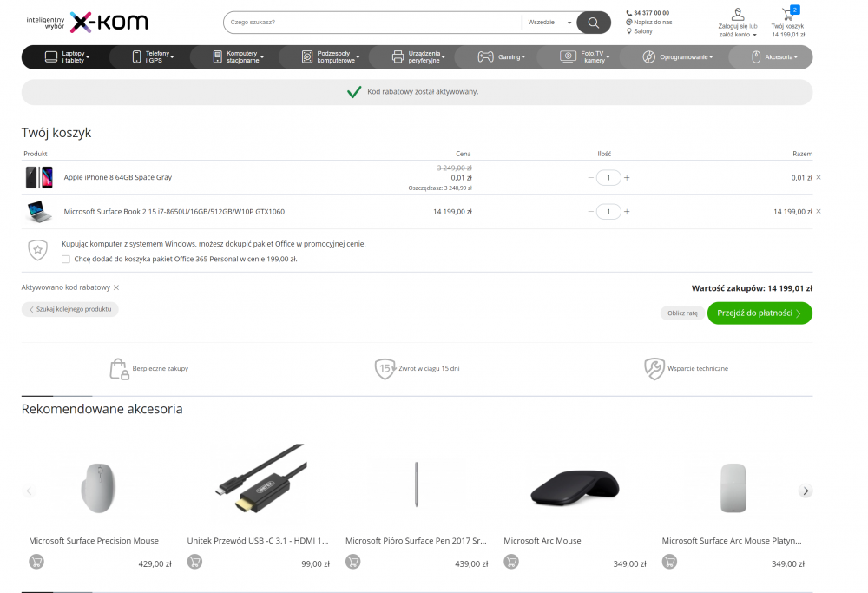868x593 pixels.
Task: Decrease iPhone 8 quantity with minus
Action: (x=590, y=178)
